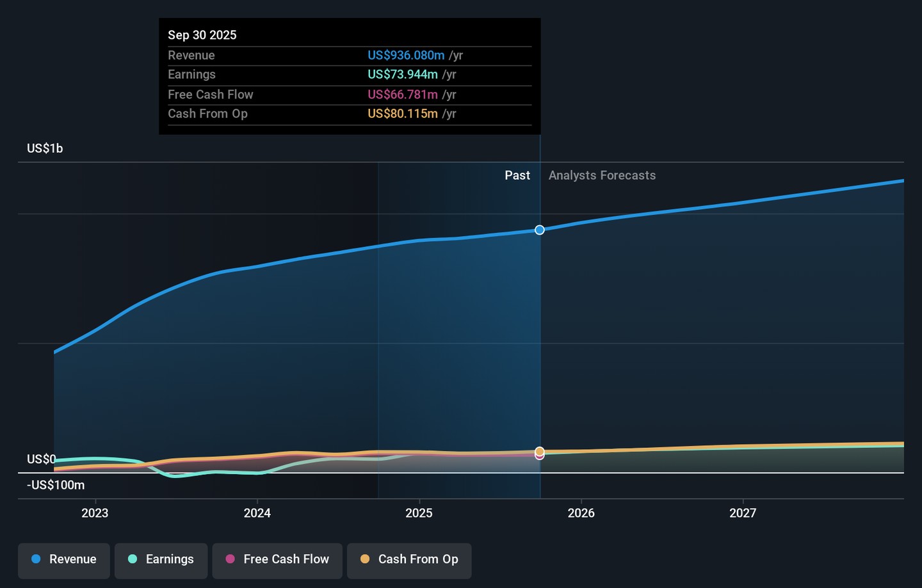Click the 2026 x-axis label
Viewport: 922px width, 588px height.
point(581,513)
